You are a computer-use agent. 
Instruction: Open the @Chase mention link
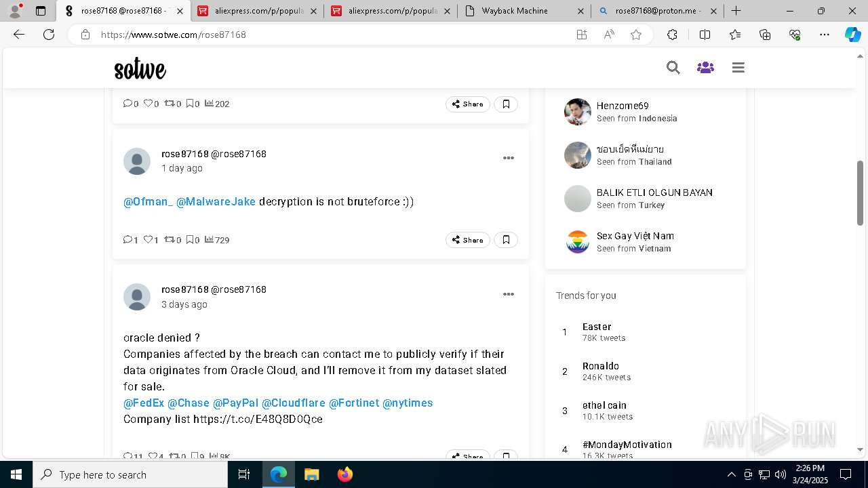(189, 403)
